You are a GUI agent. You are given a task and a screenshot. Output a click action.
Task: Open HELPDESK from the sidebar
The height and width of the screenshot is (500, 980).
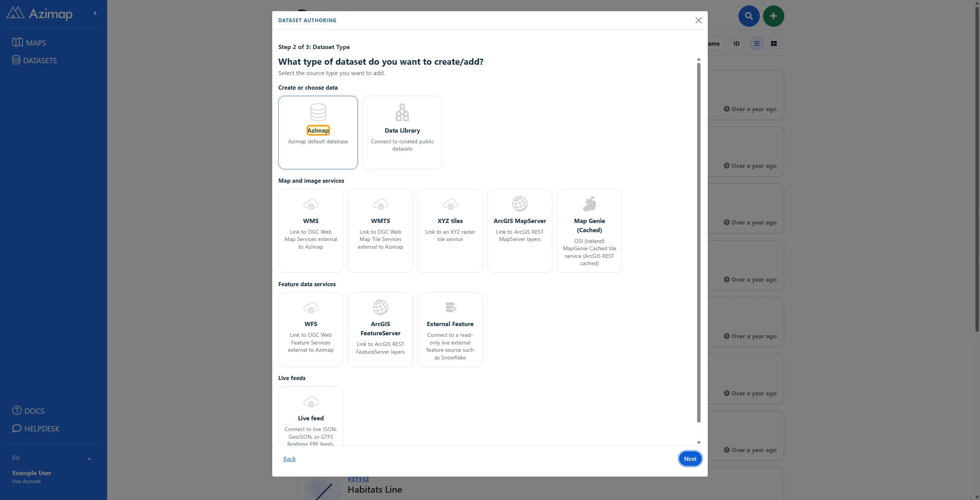click(x=42, y=429)
